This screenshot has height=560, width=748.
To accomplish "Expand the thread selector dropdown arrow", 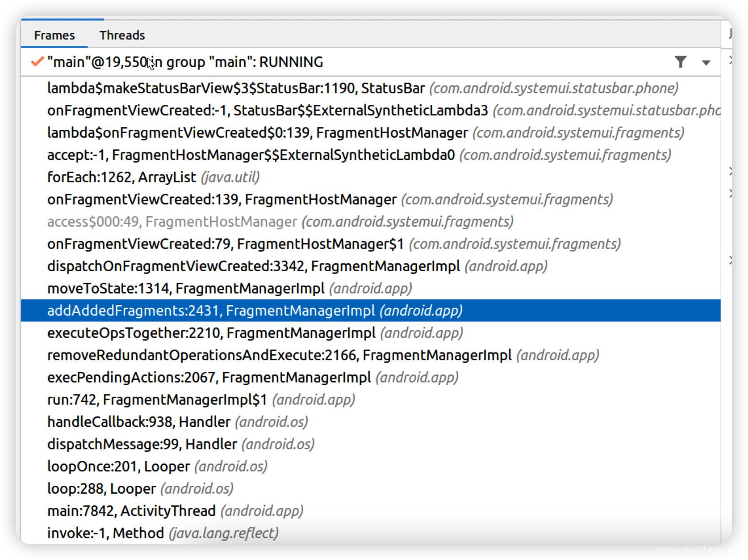I will pyautogui.click(x=706, y=62).
